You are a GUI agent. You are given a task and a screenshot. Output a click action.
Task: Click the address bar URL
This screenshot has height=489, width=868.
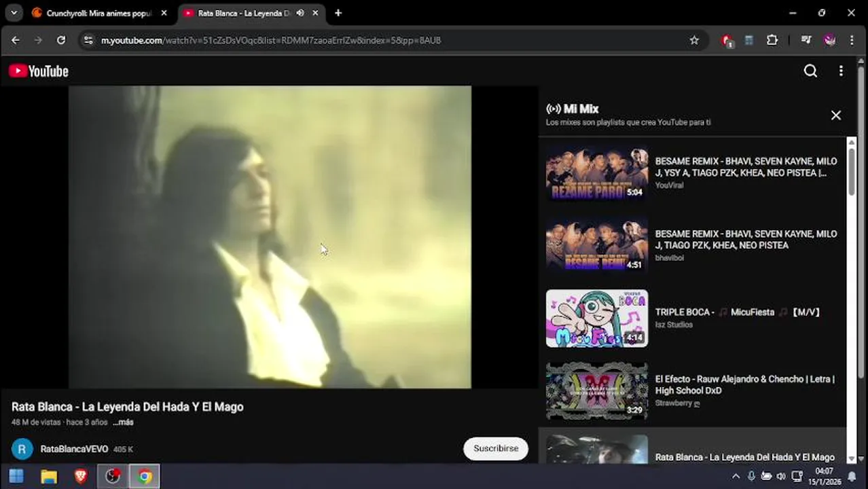(271, 40)
